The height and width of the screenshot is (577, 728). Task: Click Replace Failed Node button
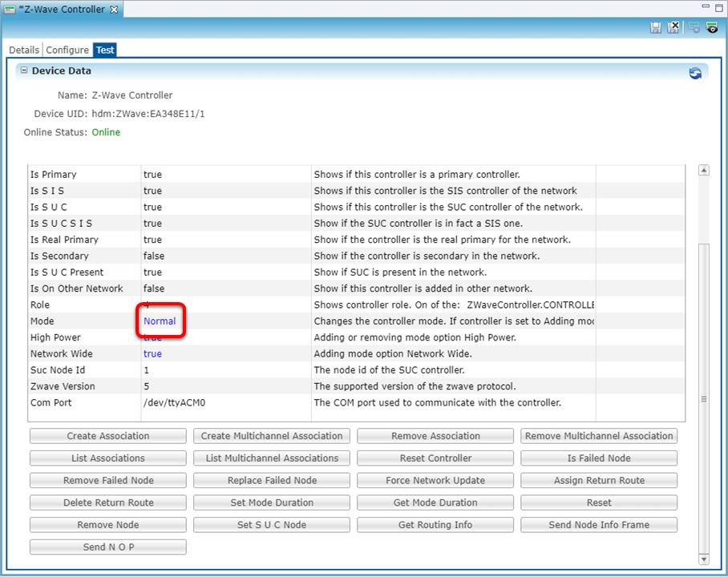point(272,481)
